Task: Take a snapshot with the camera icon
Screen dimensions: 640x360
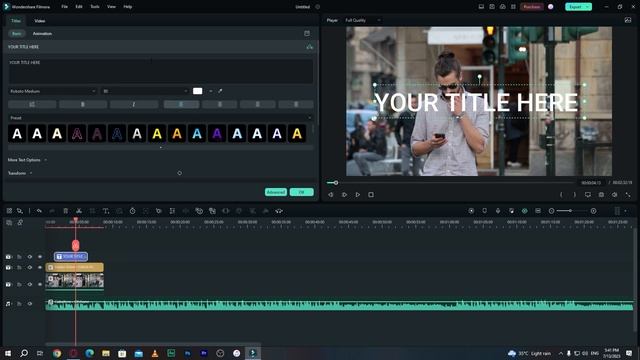Action: (x=601, y=195)
